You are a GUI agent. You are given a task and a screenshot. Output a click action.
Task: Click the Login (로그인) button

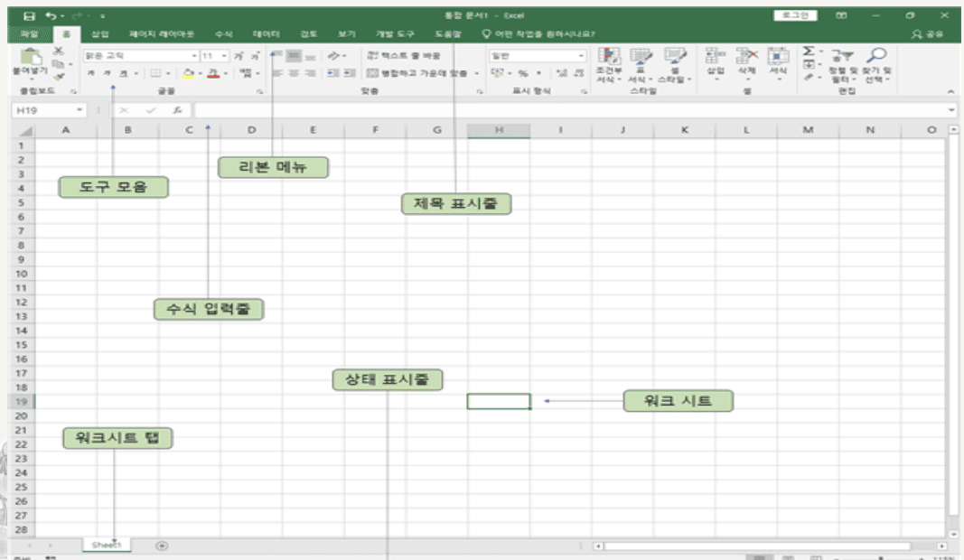click(x=795, y=15)
